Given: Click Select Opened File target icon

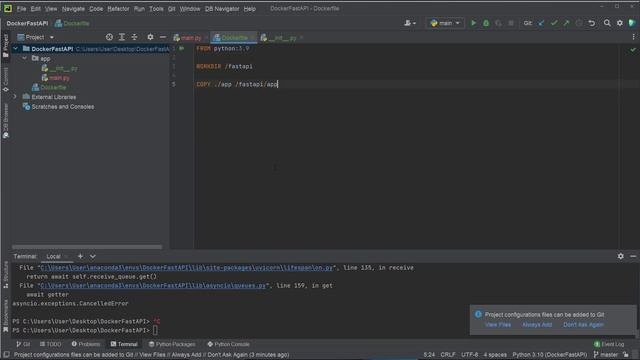Looking at the screenshot, I should click(109, 37).
